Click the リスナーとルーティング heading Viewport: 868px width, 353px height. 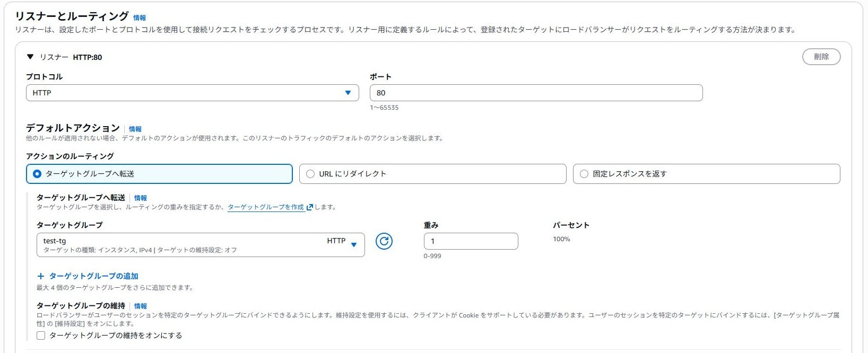click(x=72, y=16)
